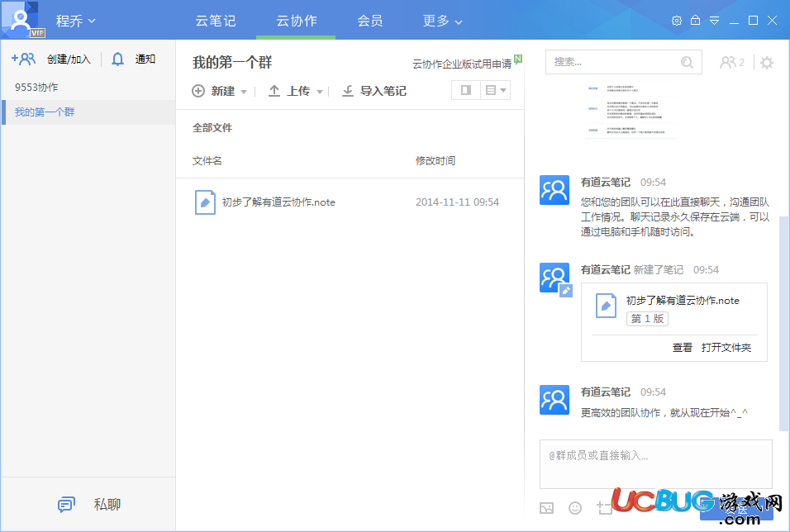Select 初步了解有道云协作.note in file list
The width and height of the screenshot is (790, 532).
click(x=278, y=202)
